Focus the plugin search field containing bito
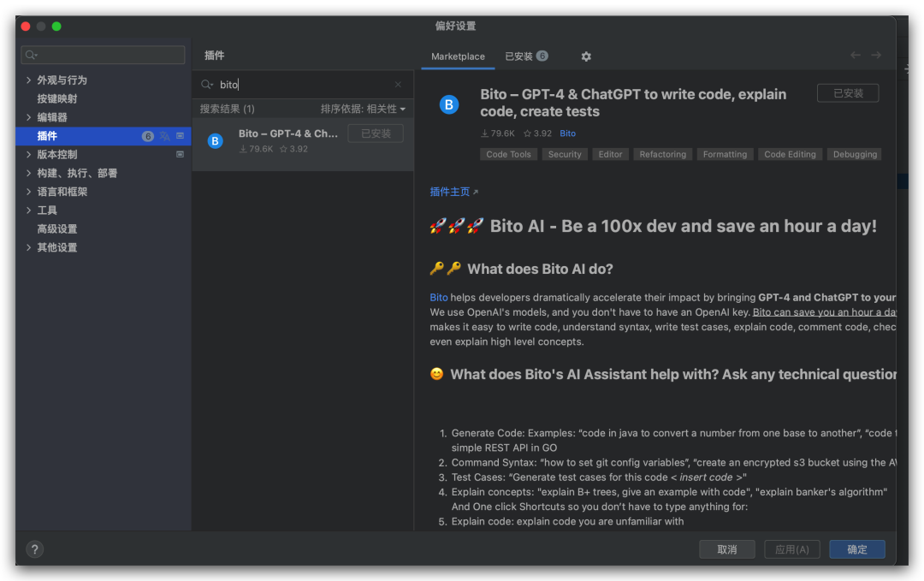 point(304,84)
